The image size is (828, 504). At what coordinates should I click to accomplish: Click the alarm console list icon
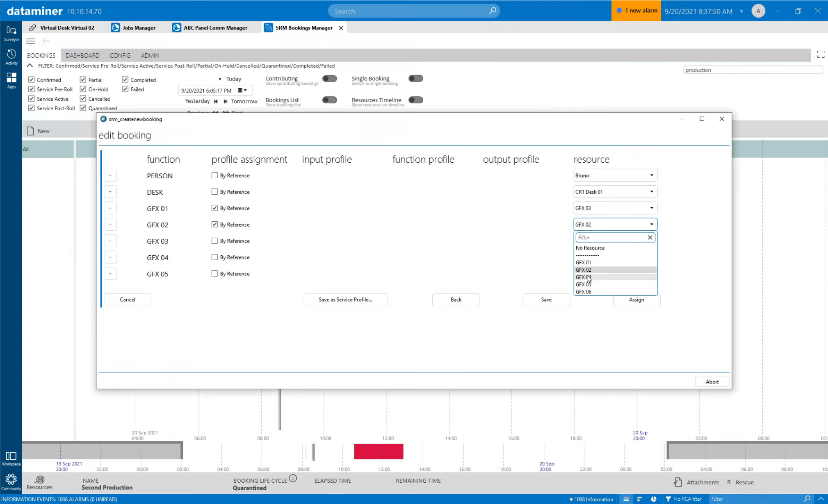pyautogui.click(x=626, y=499)
